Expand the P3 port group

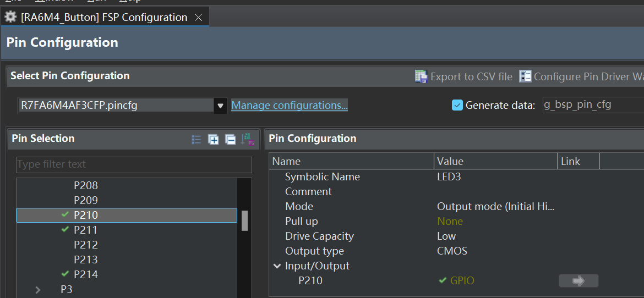(x=38, y=290)
